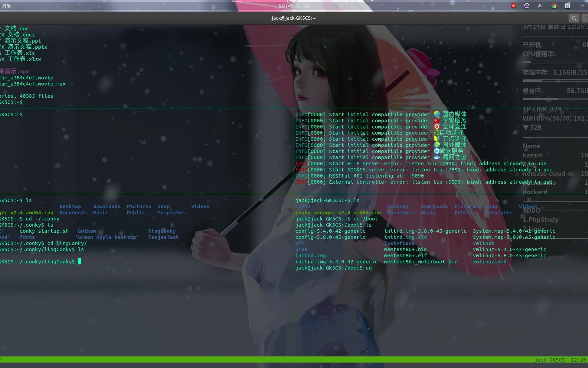Image resolution: width=588 pixels, height=368 pixels.
Task: Click the file name 工作表.xlsx
Action: (x=24, y=59)
